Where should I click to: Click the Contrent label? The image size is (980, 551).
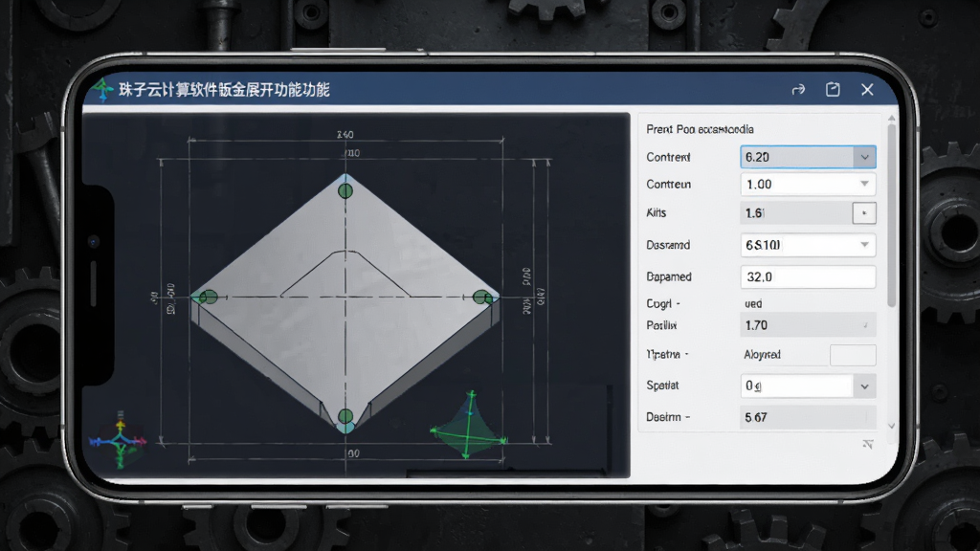tap(668, 157)
